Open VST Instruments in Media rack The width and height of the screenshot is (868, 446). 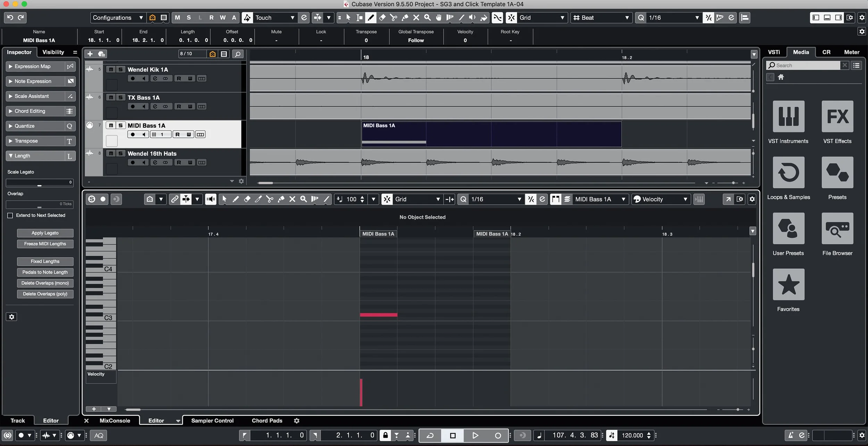[788, 117]
